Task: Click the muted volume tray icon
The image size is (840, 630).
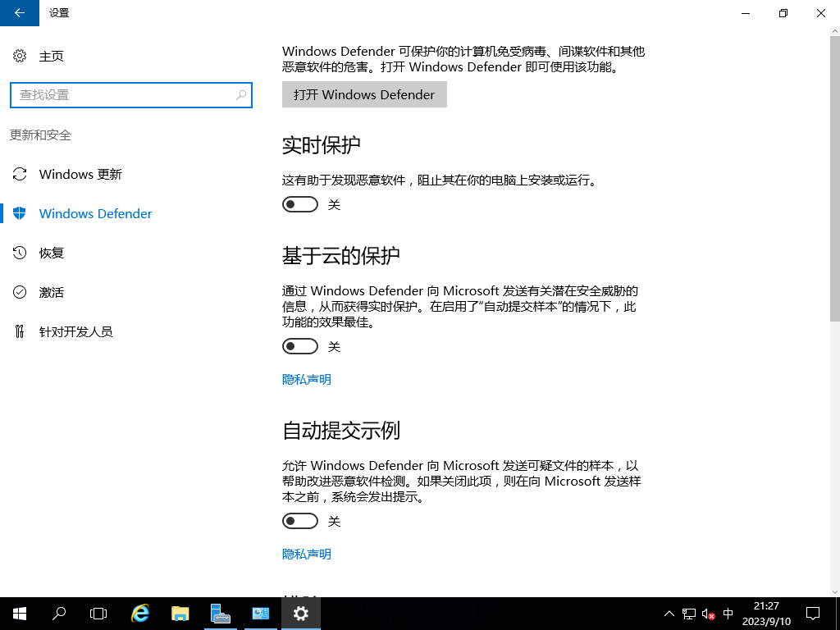Action: tap(708, 614)
